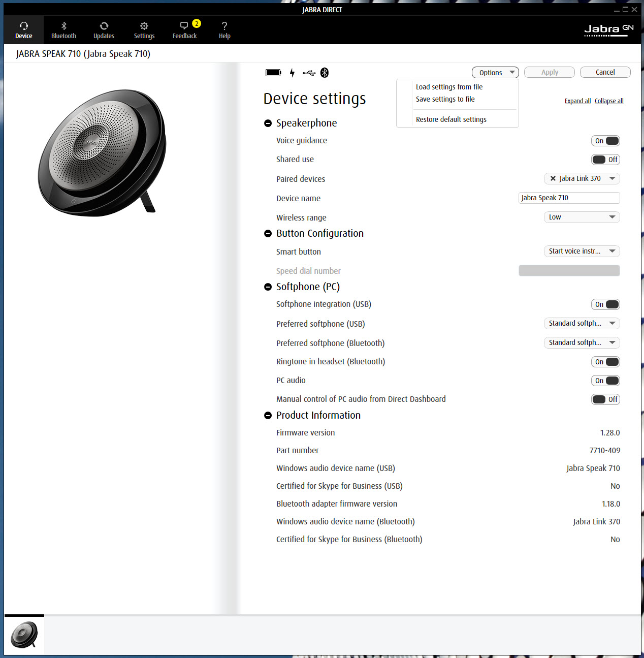Click the part number 7710-409
Screen dimensions: 644x658
pos(605,451)
